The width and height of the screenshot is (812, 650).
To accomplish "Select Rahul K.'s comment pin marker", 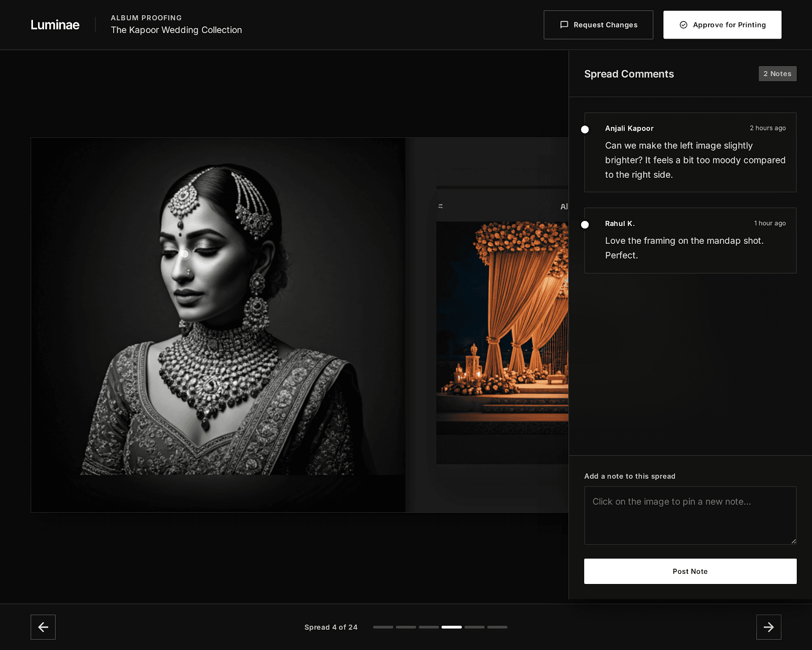I will (585, 224).
